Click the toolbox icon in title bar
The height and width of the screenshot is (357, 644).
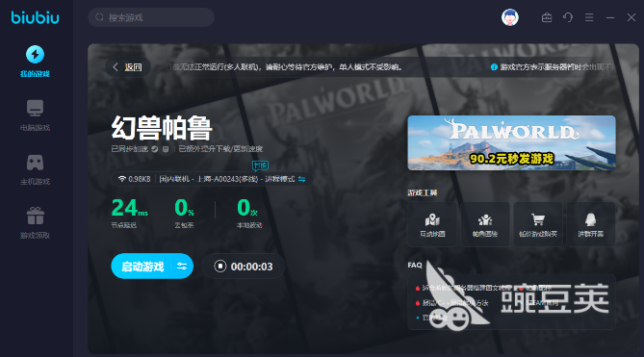(x=547, y=17)
